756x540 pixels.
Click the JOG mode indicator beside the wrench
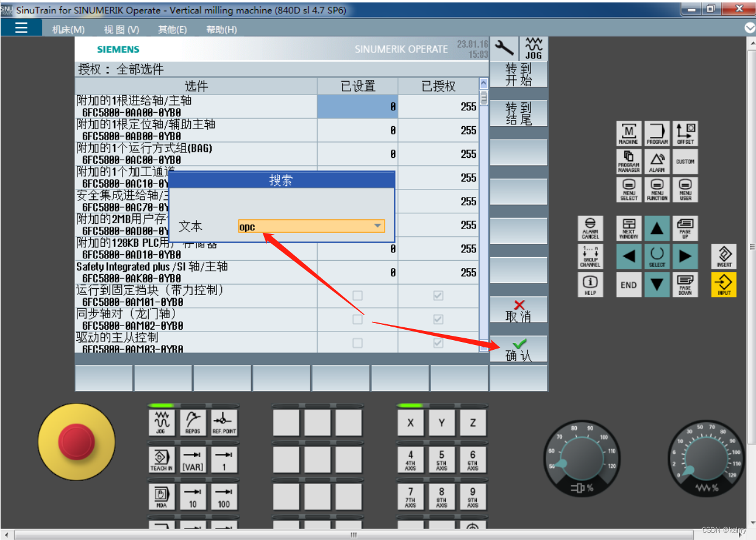533,48
